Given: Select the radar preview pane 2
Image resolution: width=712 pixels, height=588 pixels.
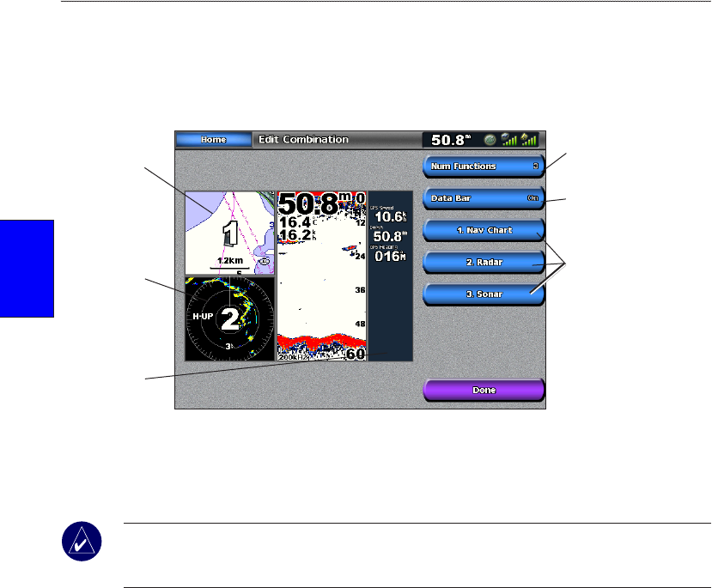Looking at the screenshot, I should (x=230, y=319).
